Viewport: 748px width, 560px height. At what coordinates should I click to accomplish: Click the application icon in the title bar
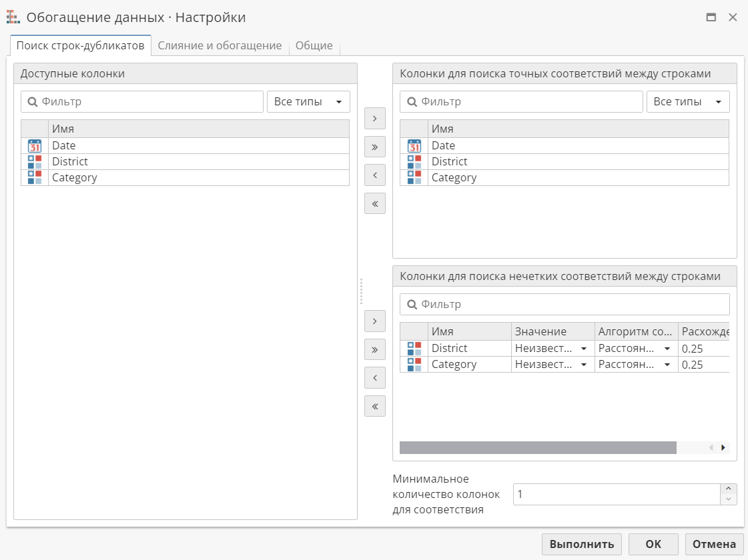pyautogui.click(x=13, y=17)
